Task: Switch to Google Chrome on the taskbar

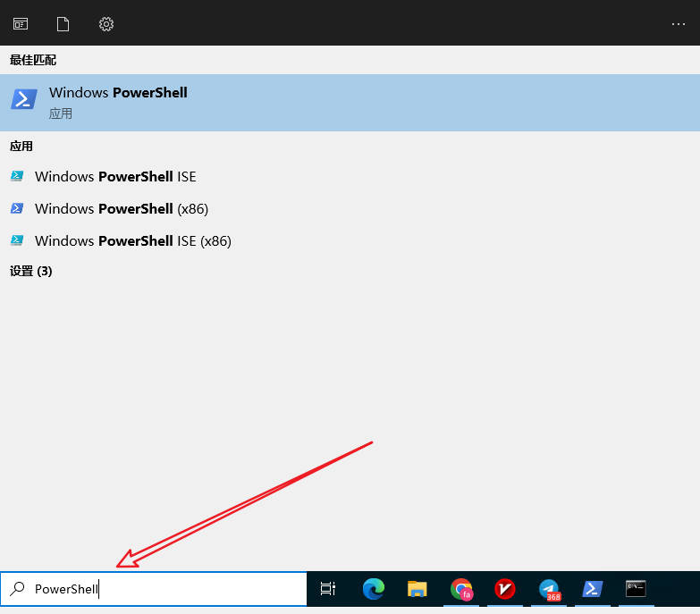Action: [461, 589]
